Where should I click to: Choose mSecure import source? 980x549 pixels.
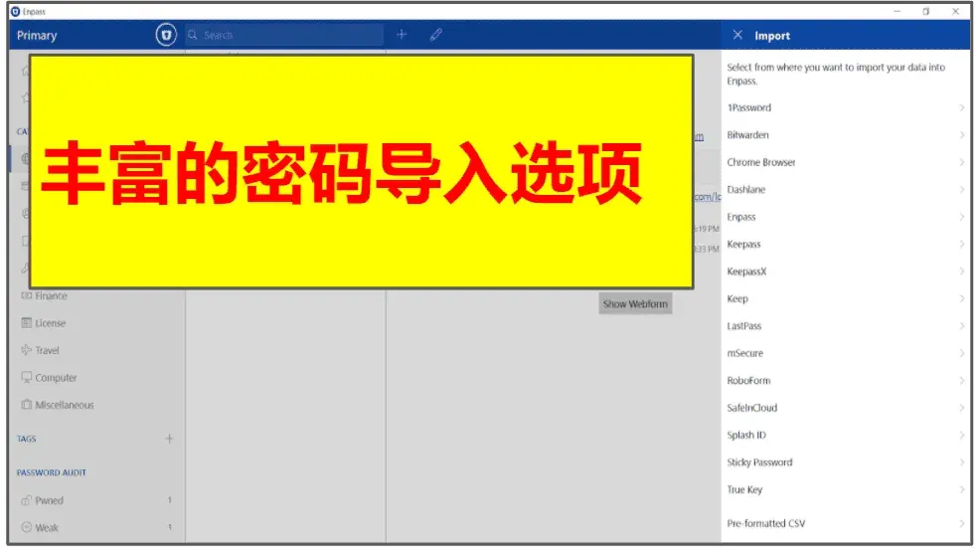846,353
